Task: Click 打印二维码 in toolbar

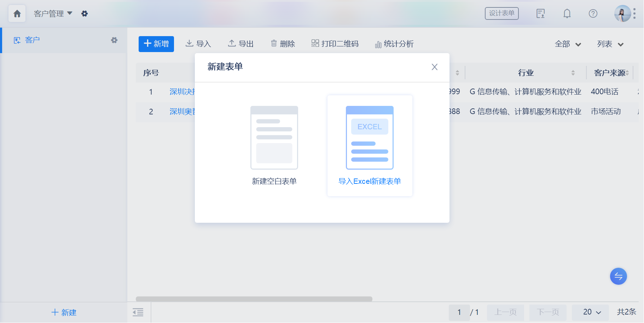Action: tap(335, 44)
